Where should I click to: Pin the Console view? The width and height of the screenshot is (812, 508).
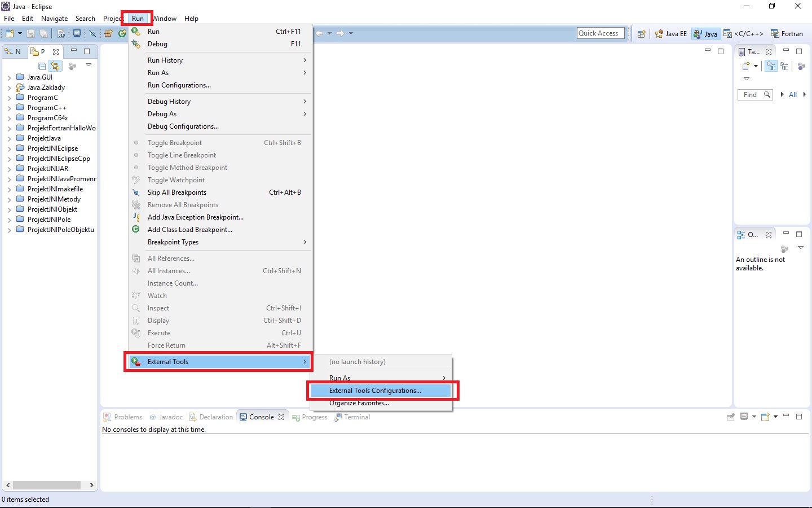[x=730, y=417]
